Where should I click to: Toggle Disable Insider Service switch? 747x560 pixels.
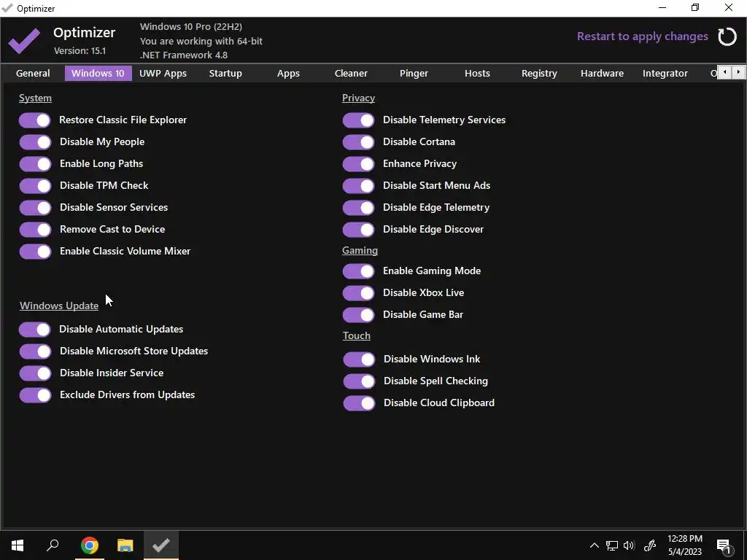pos(35,373)
